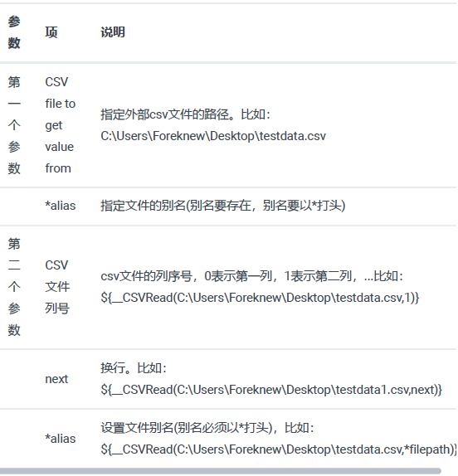Image resolution: width=458 pixels, height=476 pixels.
Task: Click the example ending with testdata.csv,*filepath)}
Action: point(279,449)
